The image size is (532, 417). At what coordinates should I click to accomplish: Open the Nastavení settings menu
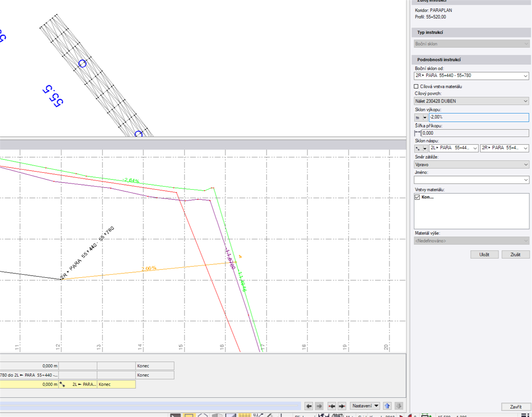[365, 406]
